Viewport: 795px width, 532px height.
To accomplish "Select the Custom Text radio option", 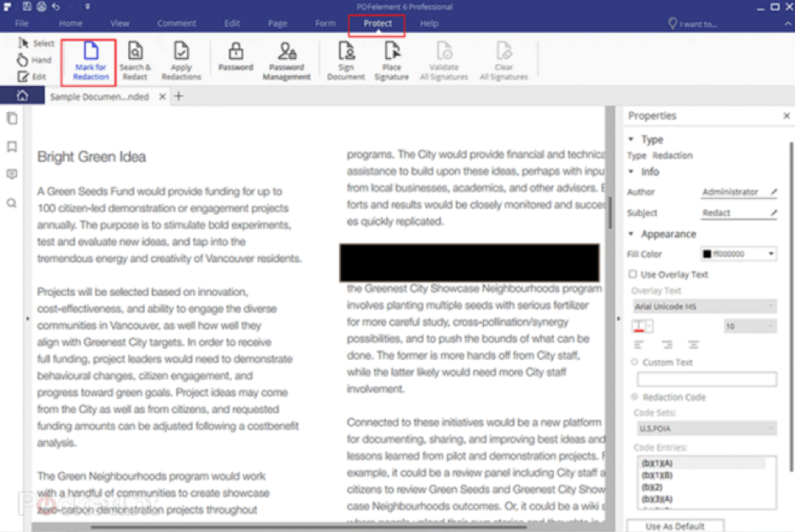I will tap(635, 363).
